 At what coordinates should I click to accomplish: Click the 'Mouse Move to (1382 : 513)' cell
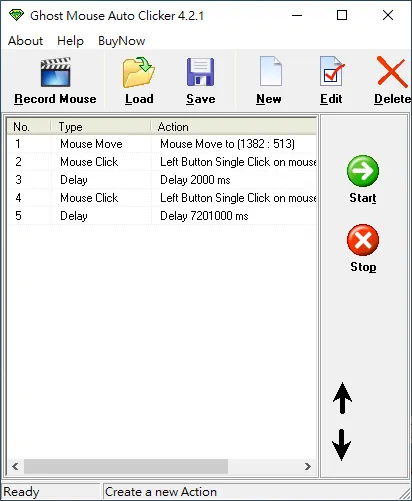coord(227,144)
